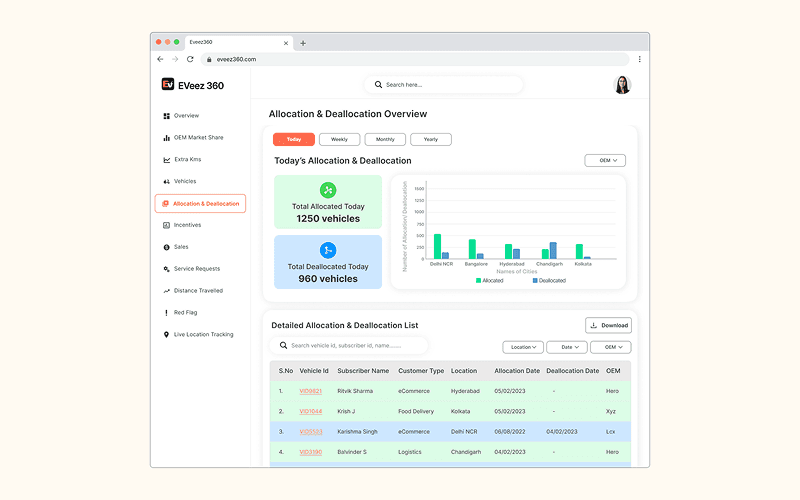Select Allocation & Deallocation in sidebar
This screenshot has width=800, height=500.
click(200, 204)
